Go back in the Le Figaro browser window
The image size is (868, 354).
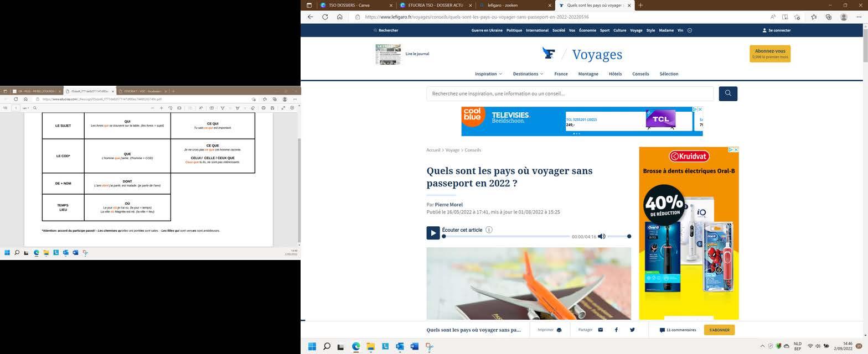(x=310, y=17)
